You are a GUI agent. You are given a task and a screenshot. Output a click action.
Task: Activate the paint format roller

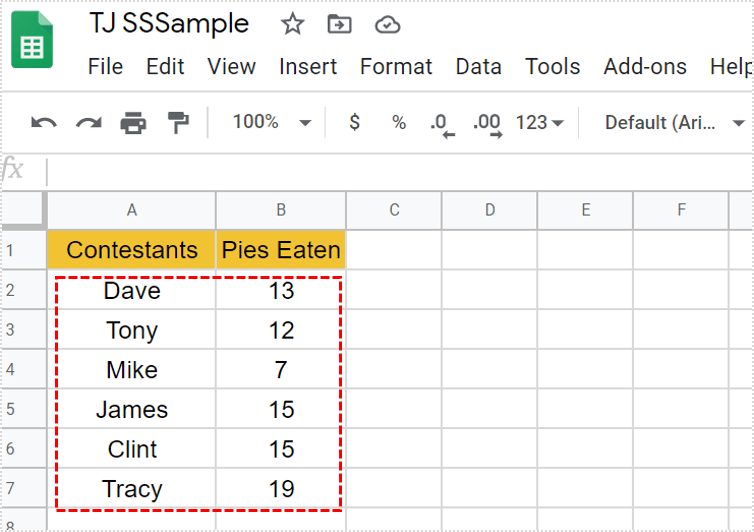[178, 123]
